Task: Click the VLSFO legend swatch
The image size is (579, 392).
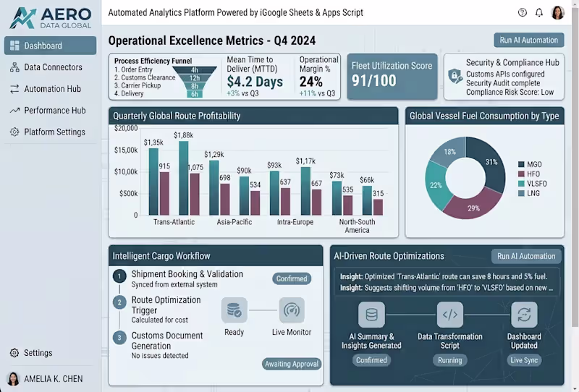Action: coord(521,184)
